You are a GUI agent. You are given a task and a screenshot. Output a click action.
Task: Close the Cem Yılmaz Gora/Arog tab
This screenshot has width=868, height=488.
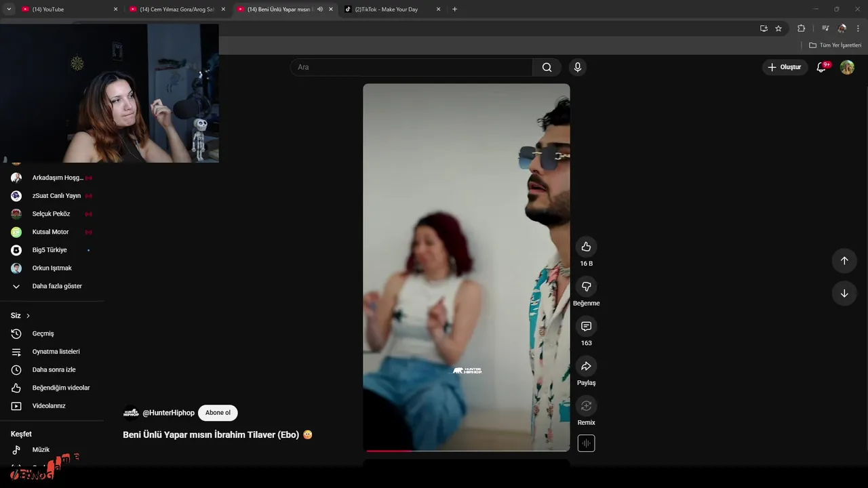click(x=223, y=9)
